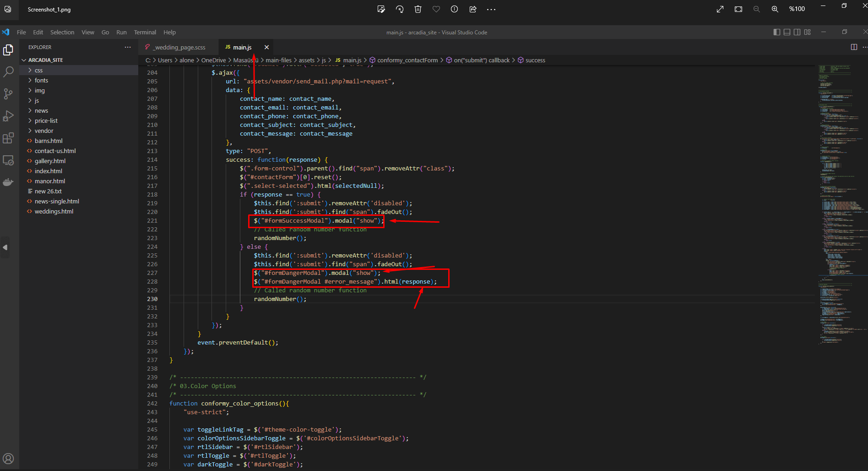The width and height of the screenshot is (868, 471).
Task: Open manor.html from explorer
Action: (x=79, y=181)
